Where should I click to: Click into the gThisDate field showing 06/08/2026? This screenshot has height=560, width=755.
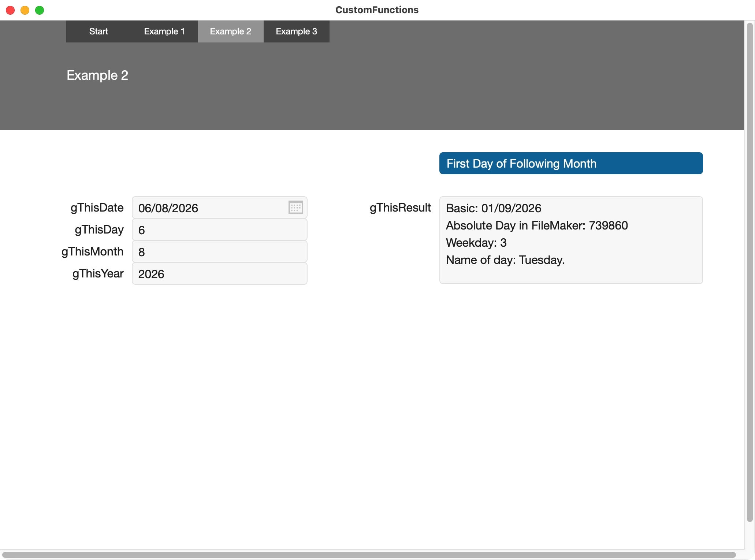coord(219,208)
